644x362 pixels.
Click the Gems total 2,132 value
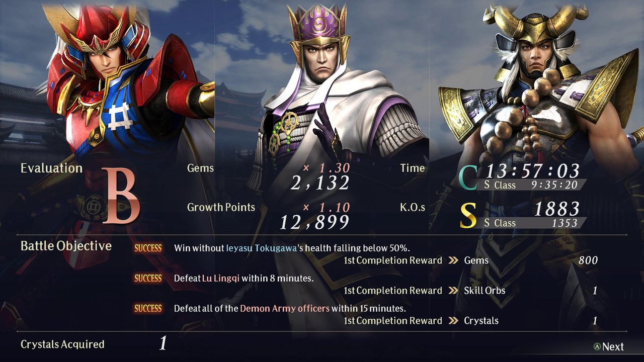pos(320,183)
